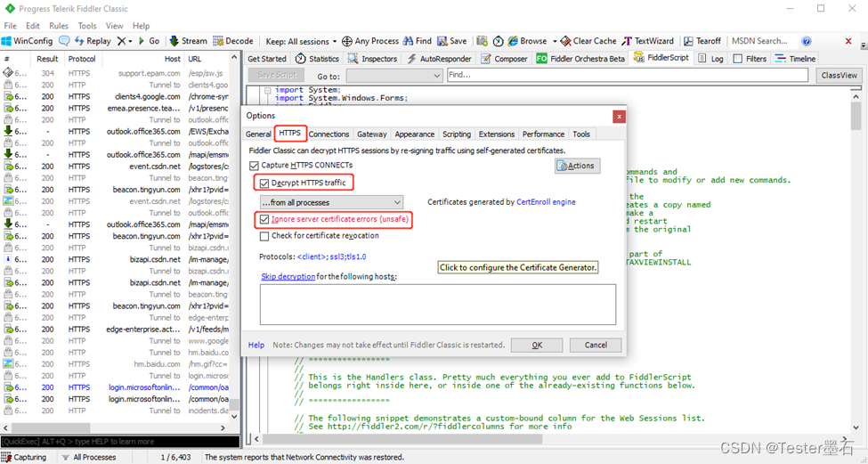Toggle Stream mode in toolbar
868x464 pixels.
coord(188,41)
